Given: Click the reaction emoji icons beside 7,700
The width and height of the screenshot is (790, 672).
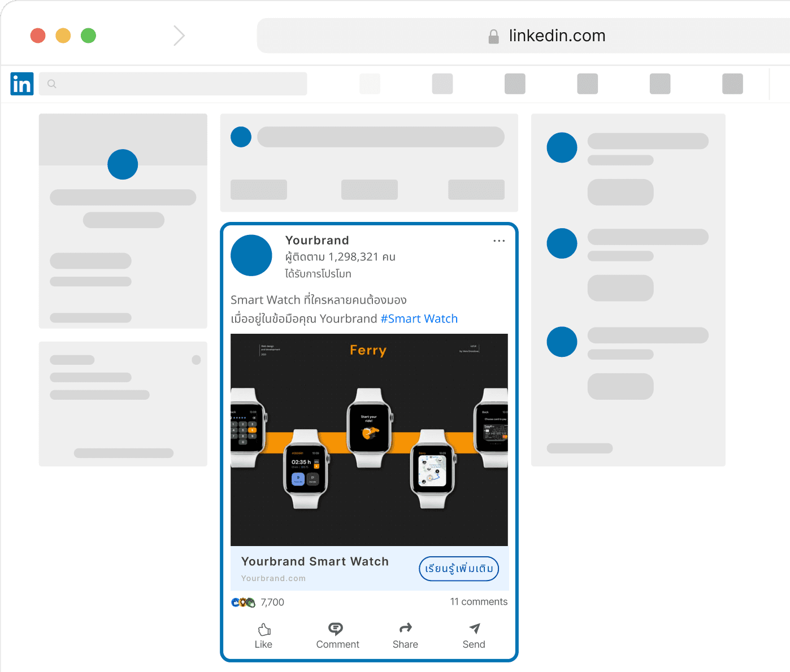Looking at the screenshot, I should click(x=243, y=603).
